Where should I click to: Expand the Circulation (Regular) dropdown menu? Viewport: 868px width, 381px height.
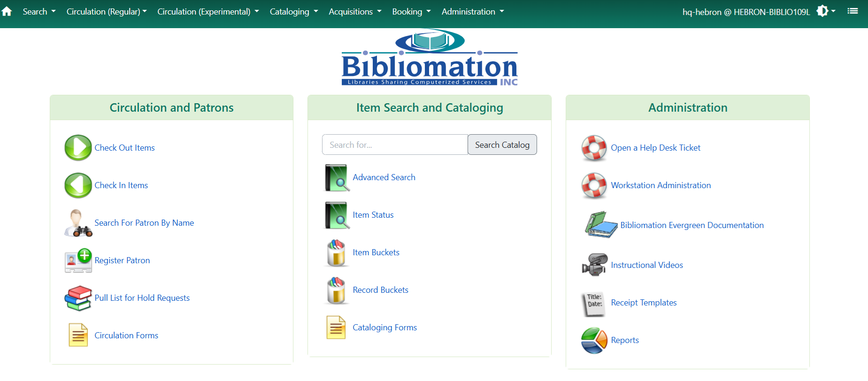(x=107, y=12)
